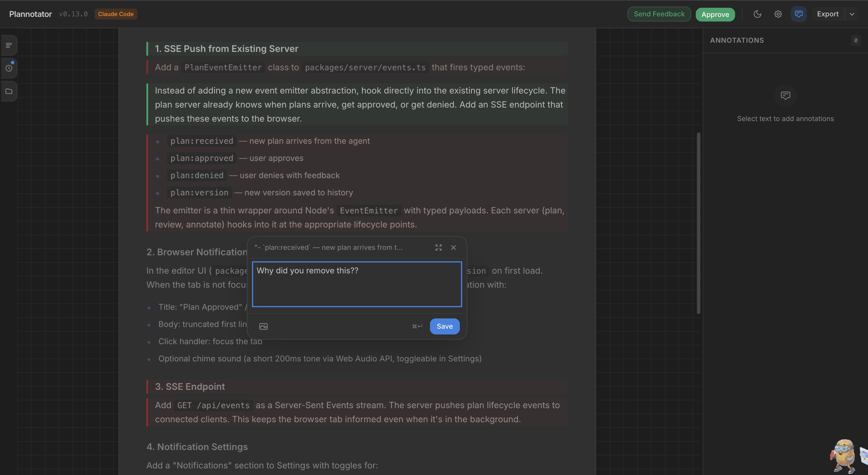Approve the plan
Image resolution: width=868 pixels, height=475 pixels.
point(715,14)
